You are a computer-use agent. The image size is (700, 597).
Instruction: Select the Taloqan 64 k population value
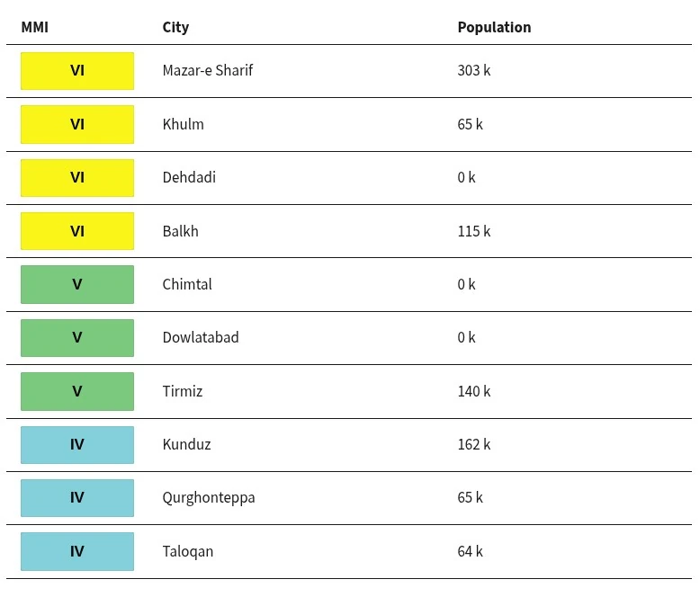pos(470,551)
